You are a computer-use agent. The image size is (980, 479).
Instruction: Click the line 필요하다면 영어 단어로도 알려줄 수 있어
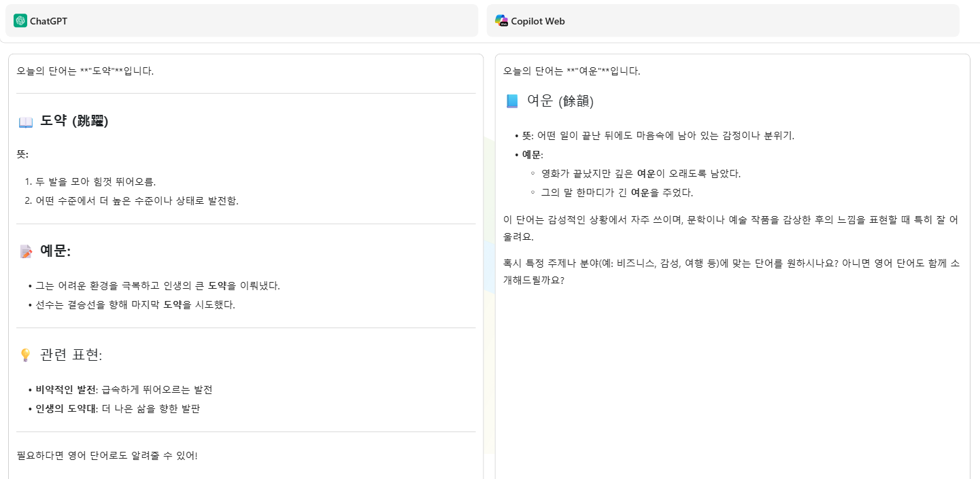point(107,455)
